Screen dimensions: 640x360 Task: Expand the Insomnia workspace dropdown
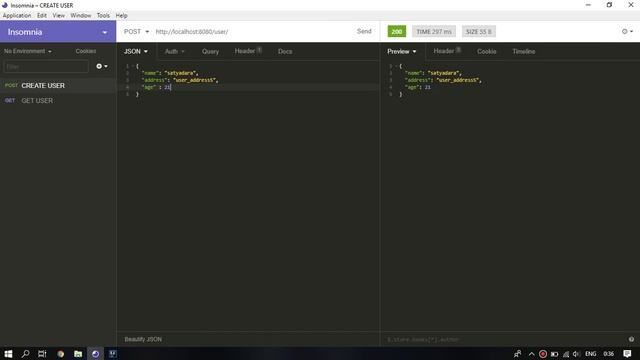(x=104, y=32)
